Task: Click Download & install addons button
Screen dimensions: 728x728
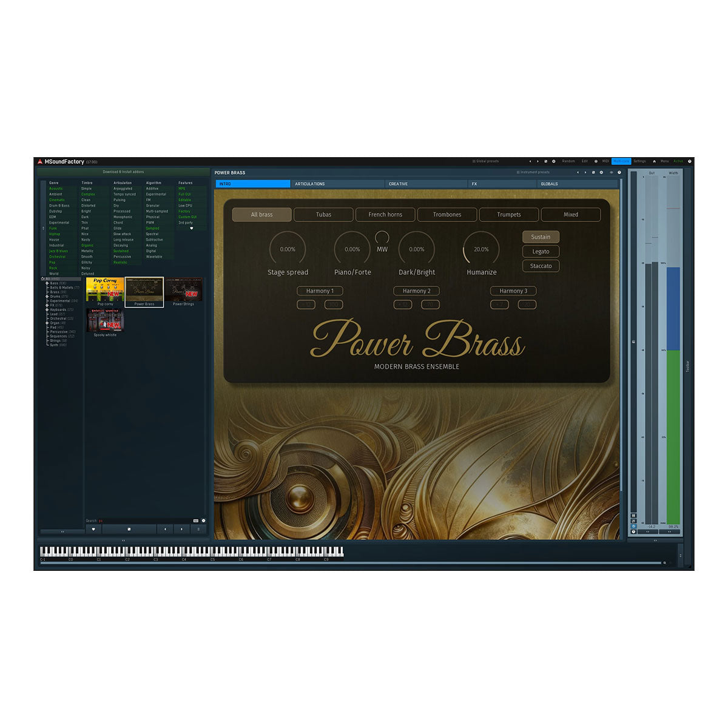Action: [123, 172]
